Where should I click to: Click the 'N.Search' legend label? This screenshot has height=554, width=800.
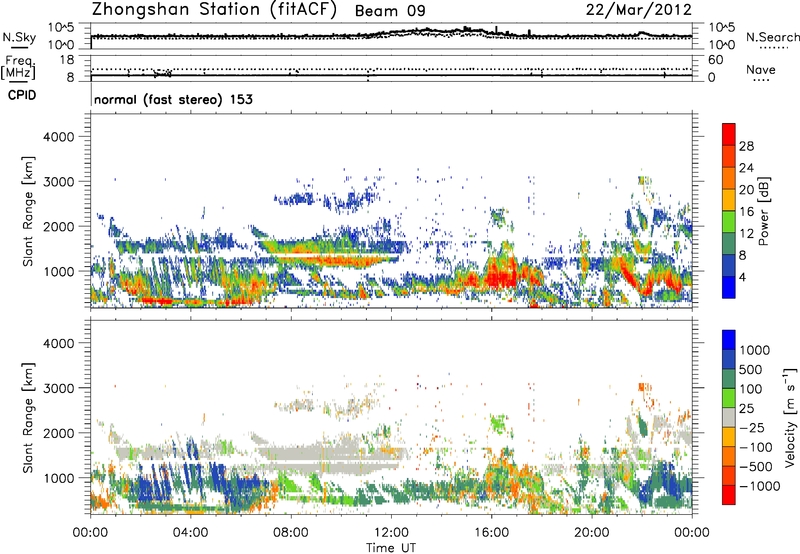click(772, 37)
